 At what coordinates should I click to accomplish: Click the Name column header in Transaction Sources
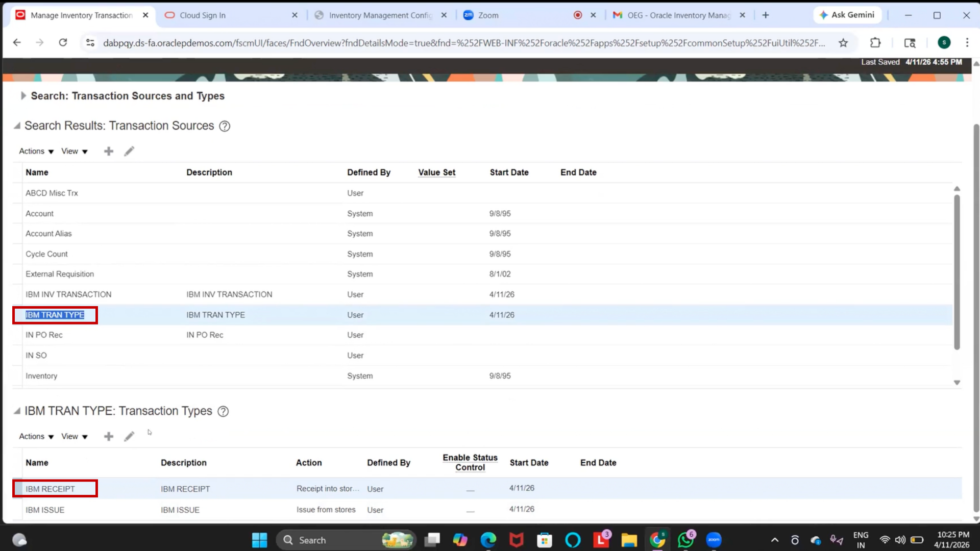click(37, 172)
